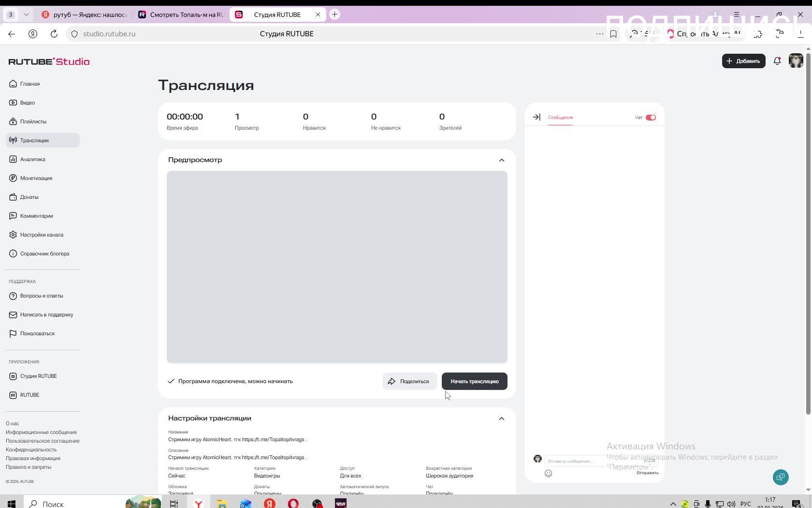
Task: Switch to the Смотреть Топаль-м tab
Action: (x=181, y=15)
